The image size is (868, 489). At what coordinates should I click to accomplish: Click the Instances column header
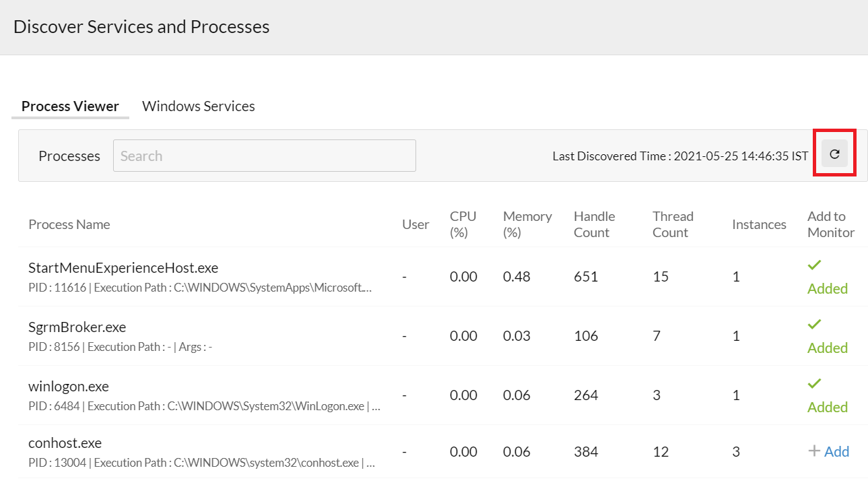pos(759,225)
